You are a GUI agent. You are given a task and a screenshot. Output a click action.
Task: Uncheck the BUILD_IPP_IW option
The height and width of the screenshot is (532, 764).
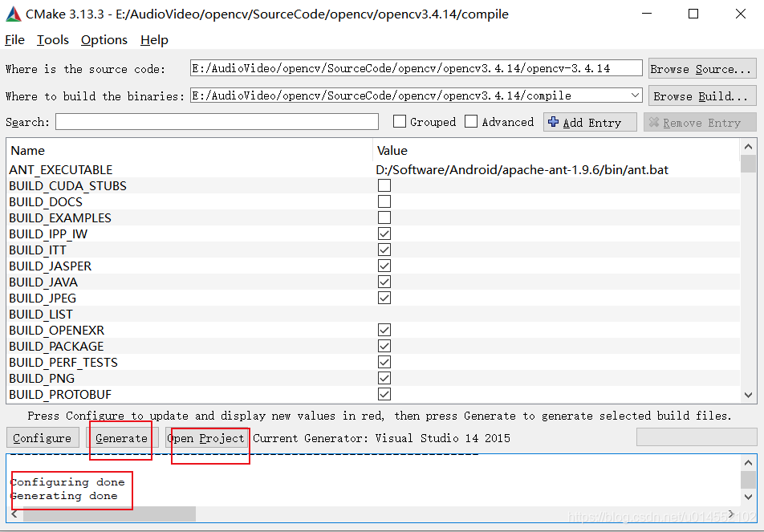click(384, 234)
